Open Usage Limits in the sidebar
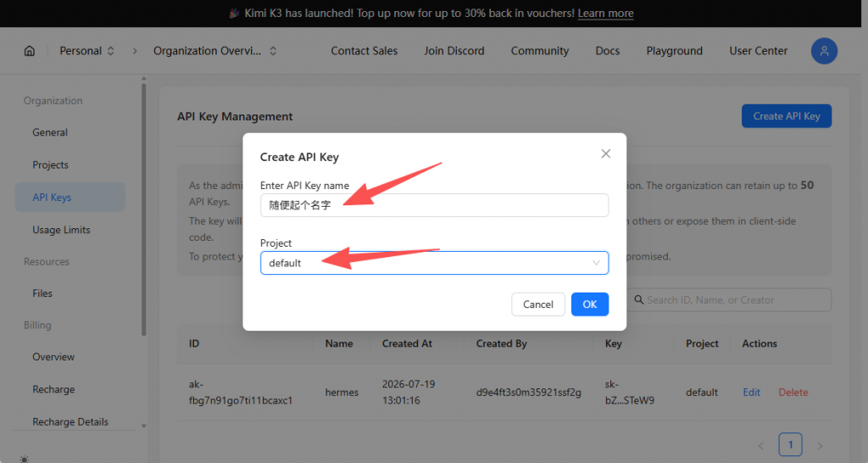The image size is (868, 463). tap(61, 230)
